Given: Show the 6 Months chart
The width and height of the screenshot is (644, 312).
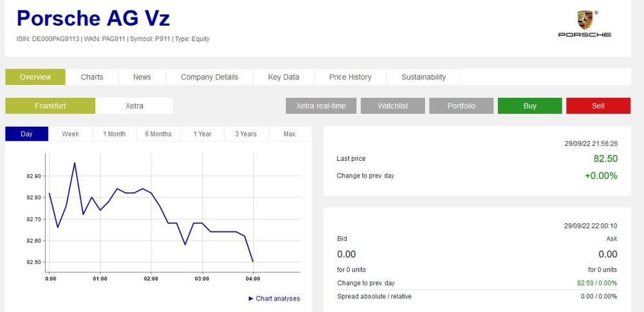Looking at the screenshot, I should click(x=158, y=134).
